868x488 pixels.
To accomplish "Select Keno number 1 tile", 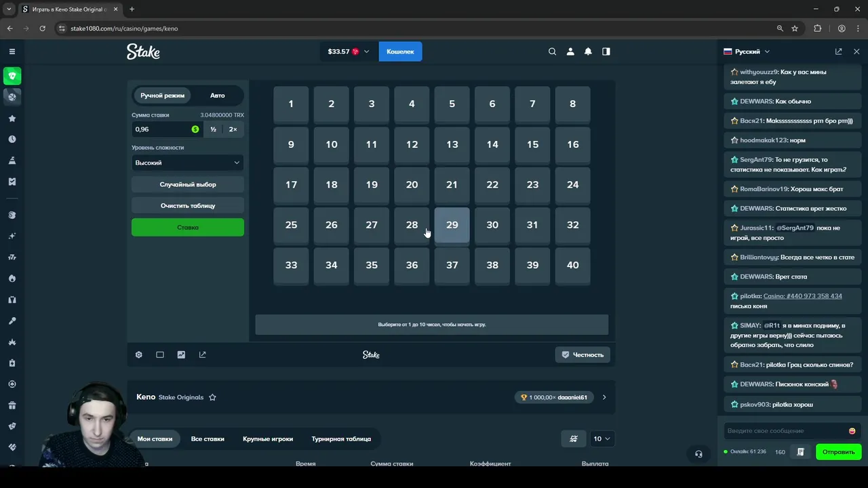I will [291, 104].
